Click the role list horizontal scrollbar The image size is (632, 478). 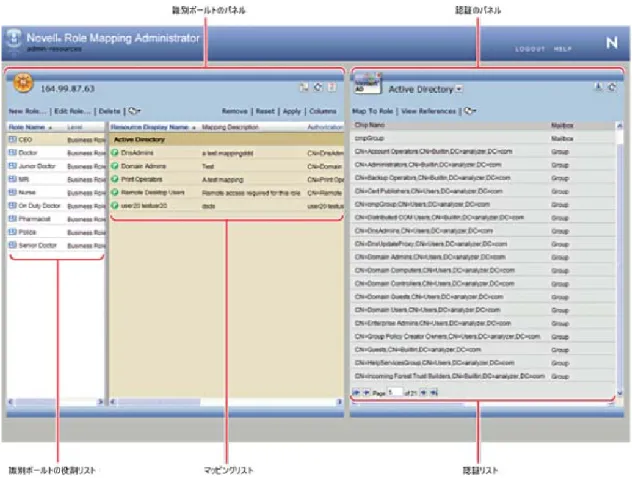[56, 401]
